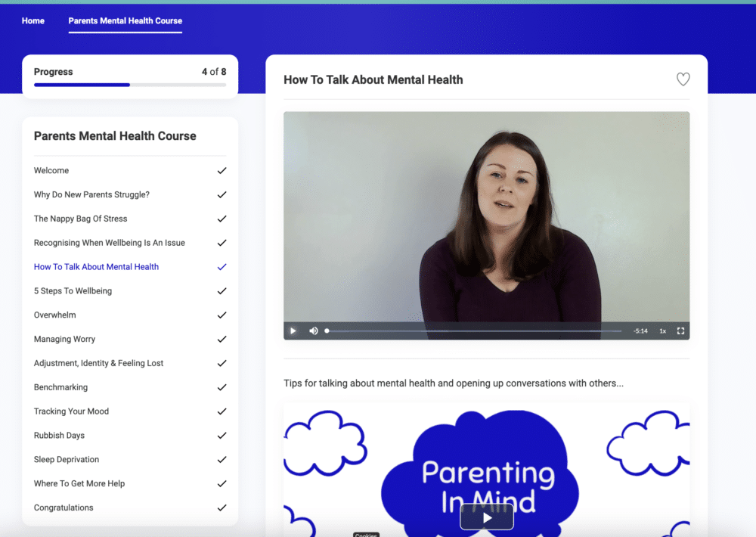Mute the video volume speaker icon

[314, 331]
